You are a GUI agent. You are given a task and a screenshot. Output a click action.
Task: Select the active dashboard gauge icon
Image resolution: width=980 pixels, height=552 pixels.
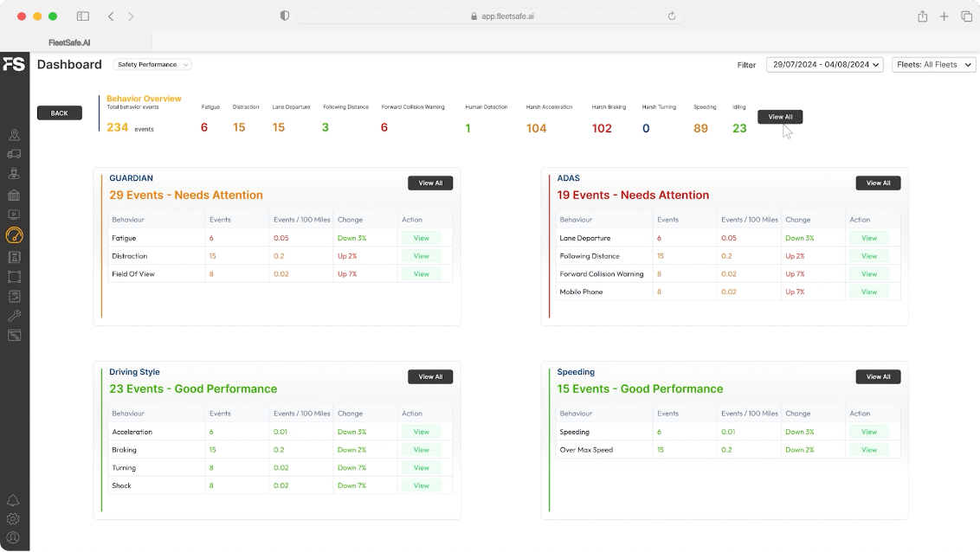pyautogui.click(x=14, y=235)
